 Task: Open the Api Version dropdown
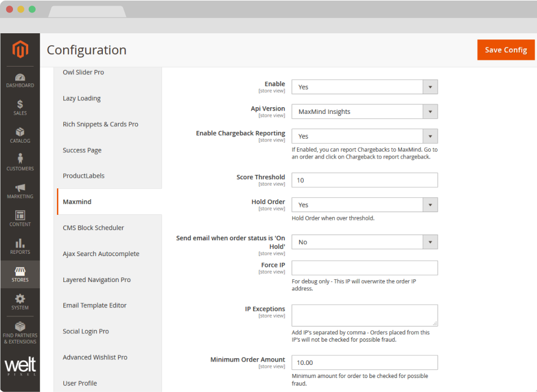pyautogui.click(x=364, y=112)
